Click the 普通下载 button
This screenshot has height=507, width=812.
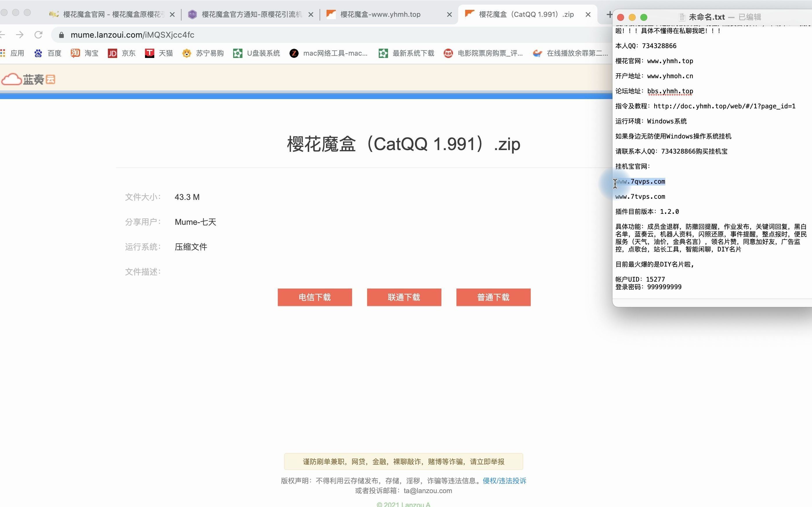click(493, 297)
